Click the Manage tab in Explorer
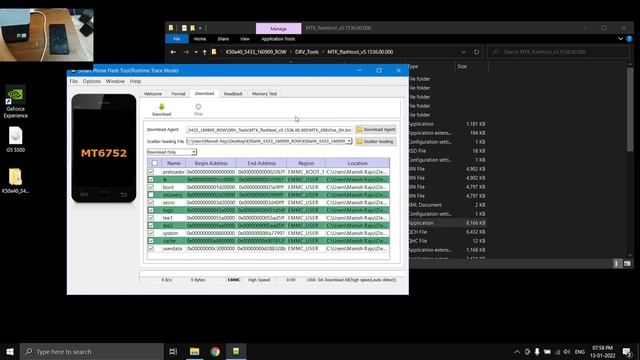640x360 pixels. point(278,29)
